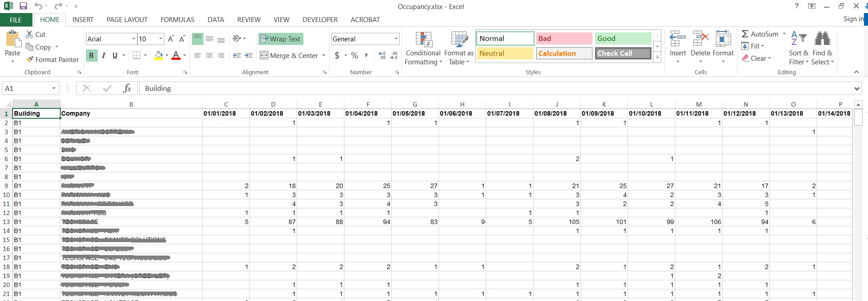Switch to the INSERT tab
868x301 pixels.
83,20
